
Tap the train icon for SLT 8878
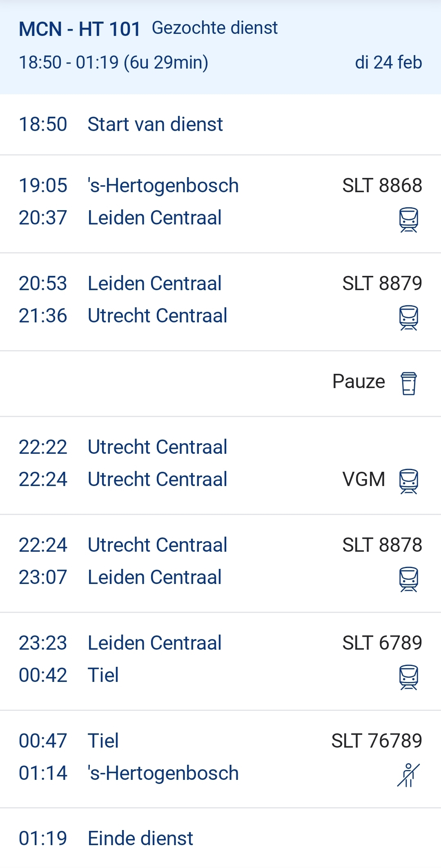tap(408, 579)
